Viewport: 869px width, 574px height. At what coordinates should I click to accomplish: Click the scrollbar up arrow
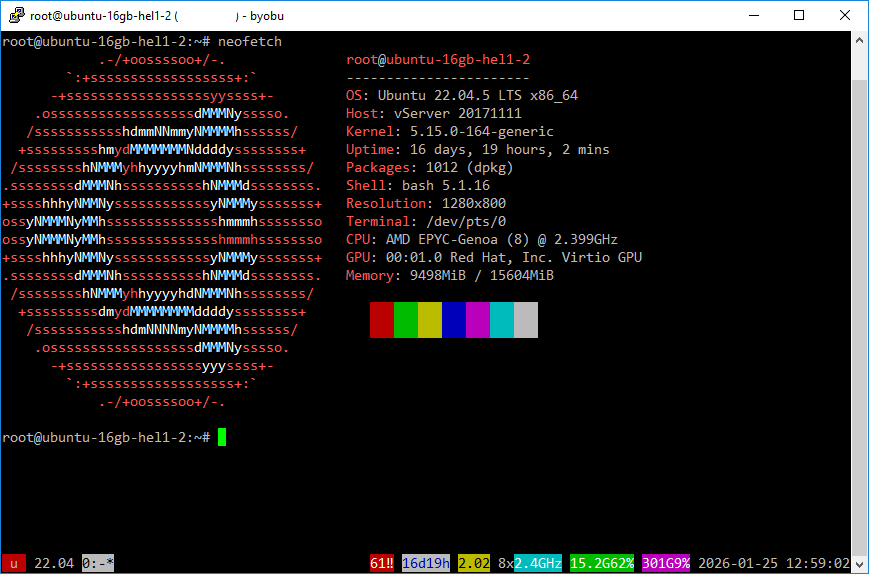(x=859, y=41)
